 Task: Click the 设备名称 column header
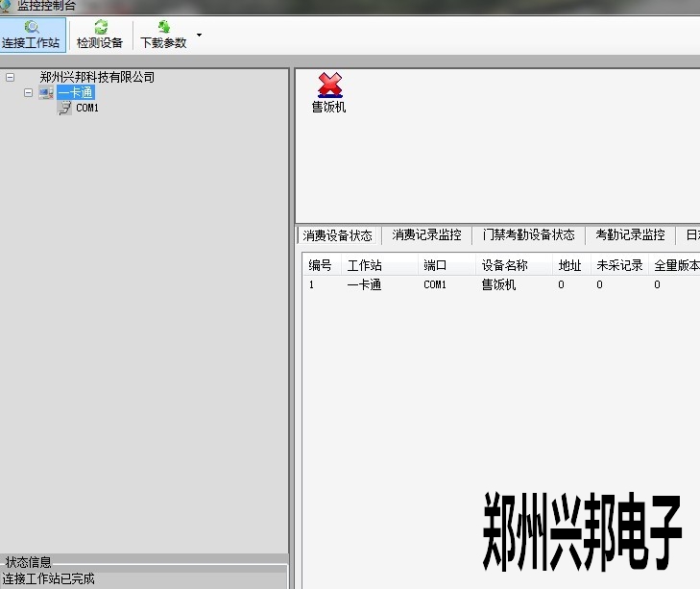(x=515, y=265)
